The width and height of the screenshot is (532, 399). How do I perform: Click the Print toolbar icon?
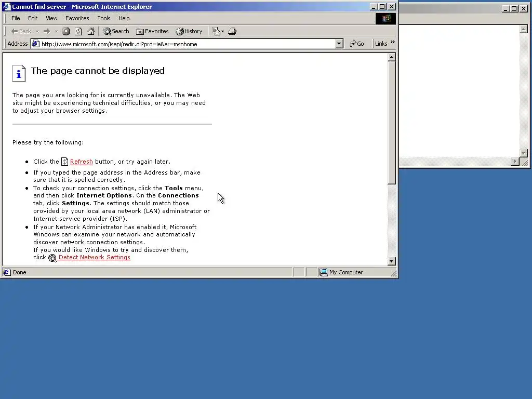pyautogui.click(x=232, y=31)
